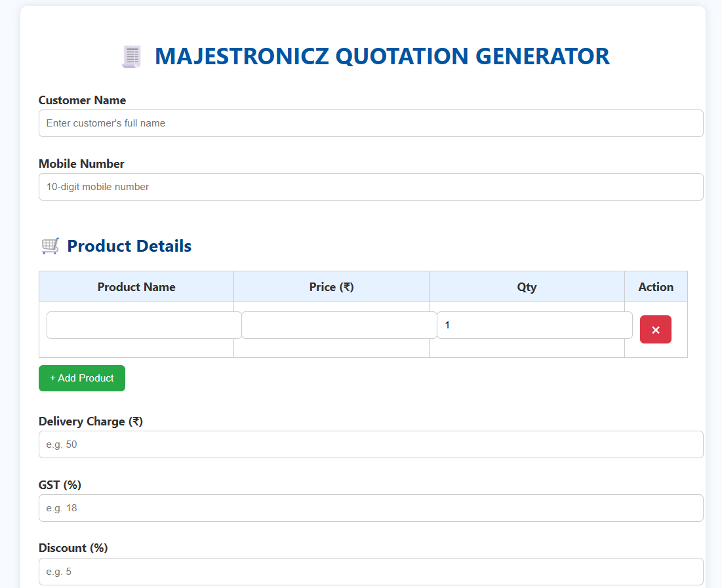This screenshot has height=588, width=722.
Task: Click the Qty column header
Action: click(x=527, y=286)
